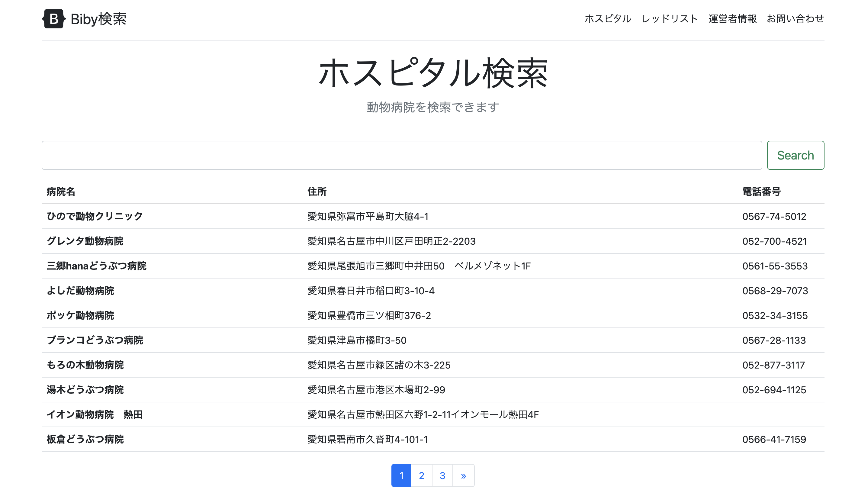Click 三郷hanaどうぶつ病院 entry
Viewport: 868px width, 493px height.
[96, 266]
